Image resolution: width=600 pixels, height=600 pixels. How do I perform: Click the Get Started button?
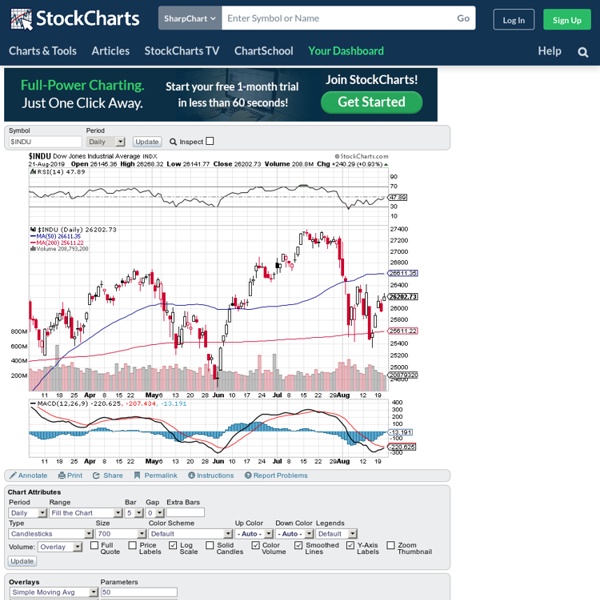click(371, 101)
